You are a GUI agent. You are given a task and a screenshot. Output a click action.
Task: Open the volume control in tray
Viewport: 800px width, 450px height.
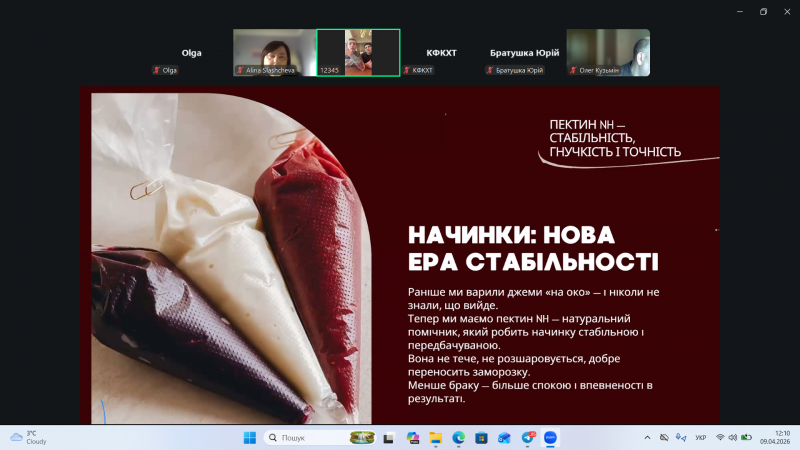[733, 438]
